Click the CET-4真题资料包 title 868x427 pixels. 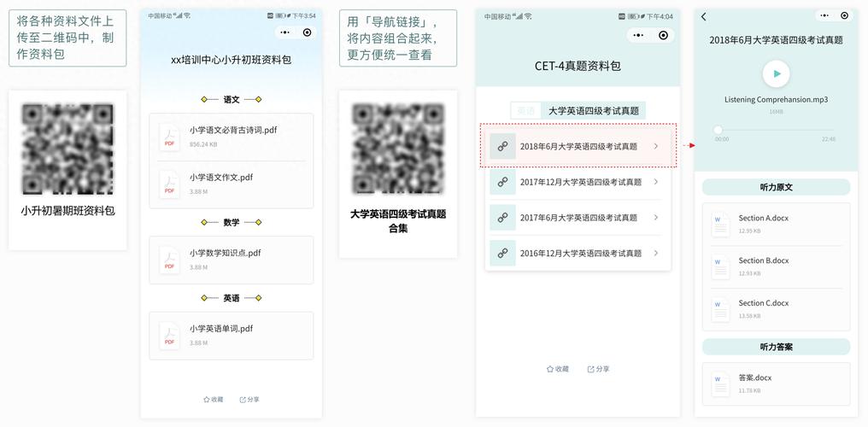click(x=578, y=67)
